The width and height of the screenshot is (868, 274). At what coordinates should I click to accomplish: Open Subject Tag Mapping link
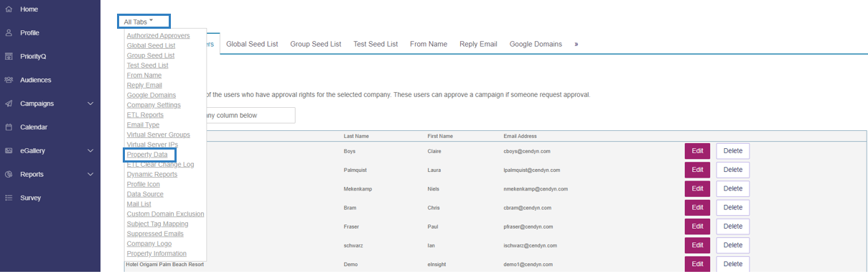coord(158,224)
